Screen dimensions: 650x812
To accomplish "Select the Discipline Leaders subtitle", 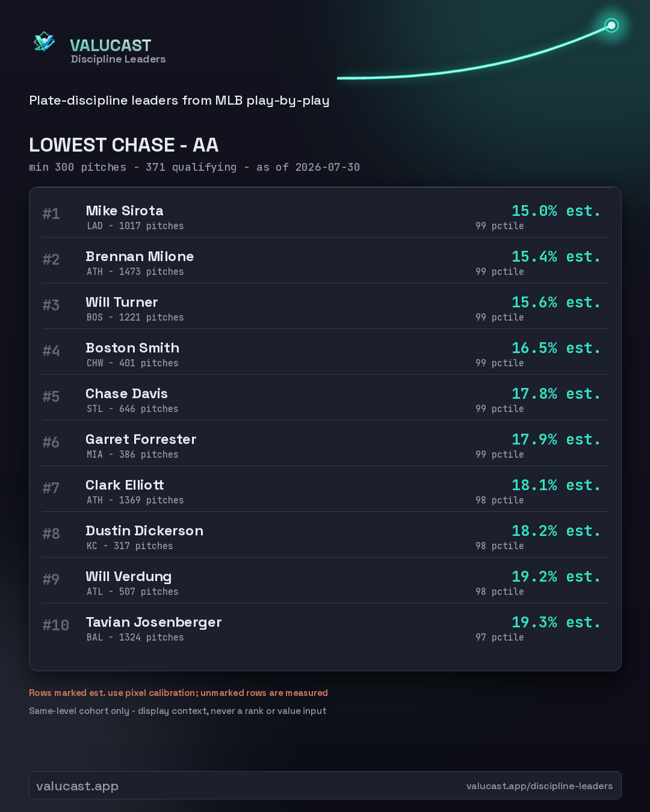I will (118, 59).
